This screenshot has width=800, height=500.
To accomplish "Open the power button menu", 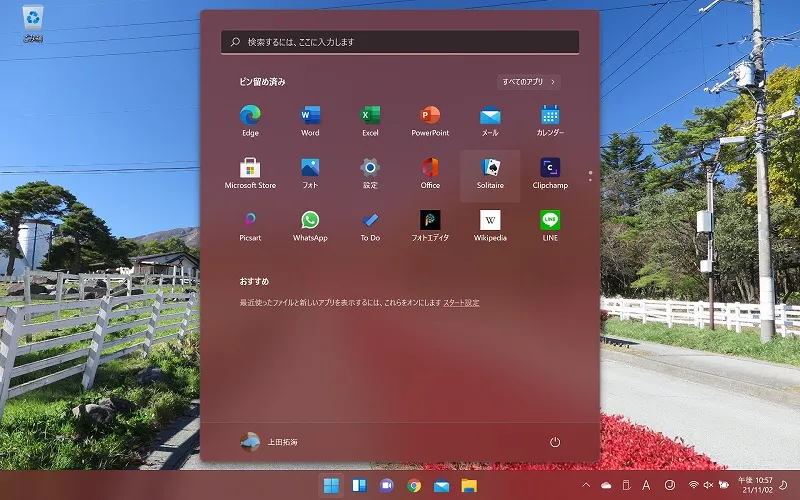I will pyautogui.click(x=555, y=442).
